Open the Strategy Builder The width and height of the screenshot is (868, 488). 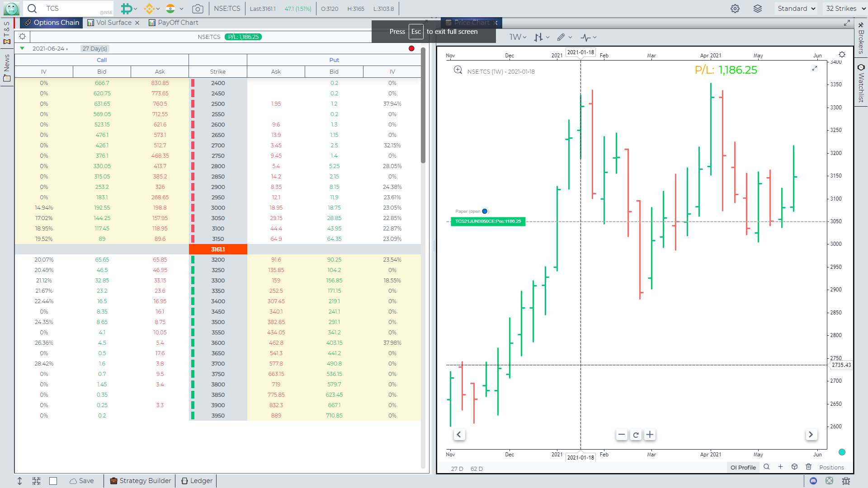[x=140, y=481]
